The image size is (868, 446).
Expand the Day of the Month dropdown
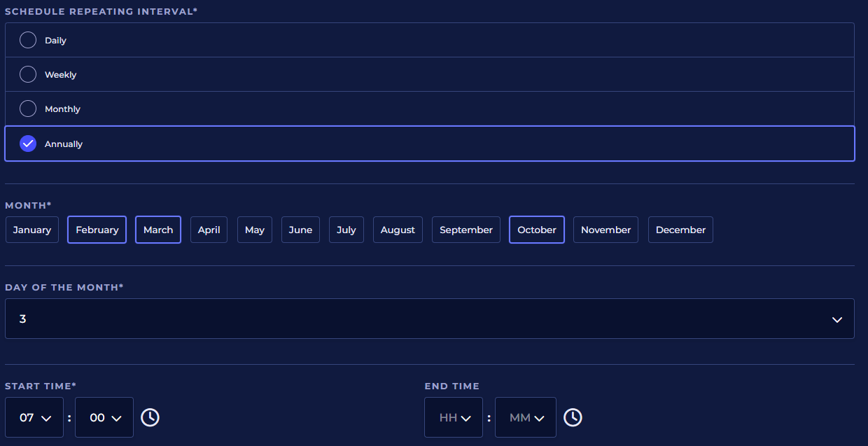point(429,319)
